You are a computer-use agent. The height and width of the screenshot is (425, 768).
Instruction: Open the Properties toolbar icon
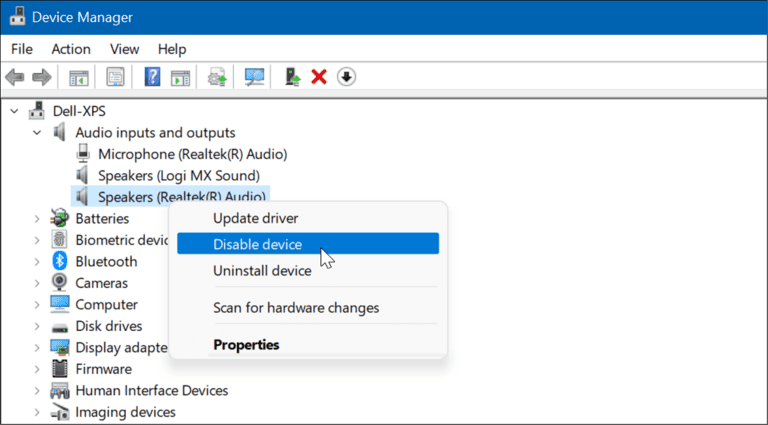tap(116, 77)
